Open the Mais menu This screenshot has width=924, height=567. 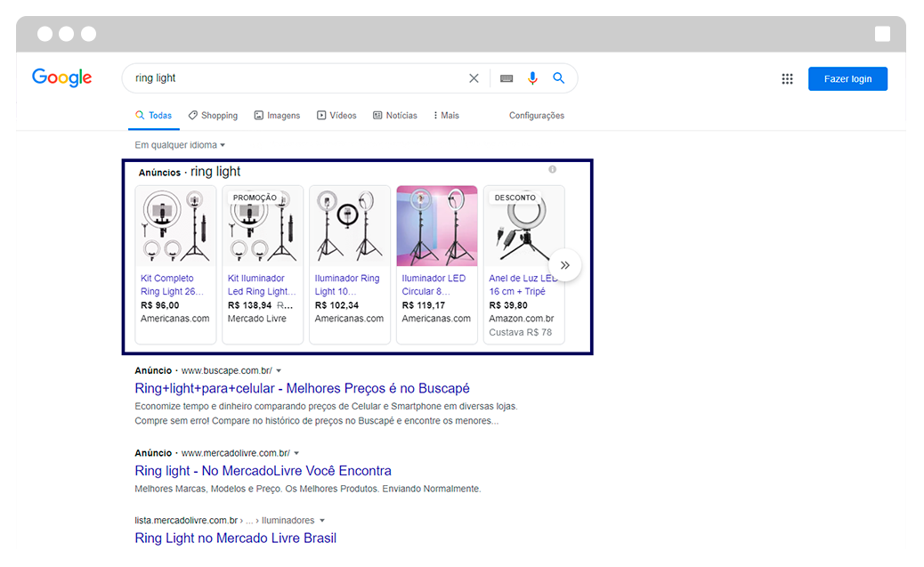[446, 116]
